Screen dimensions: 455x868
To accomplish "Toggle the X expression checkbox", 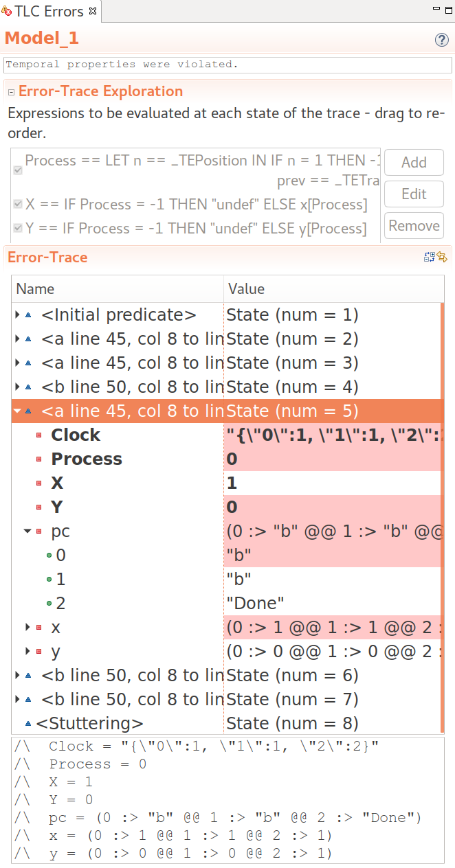I will pyautogui.click(x=18, y=205).
